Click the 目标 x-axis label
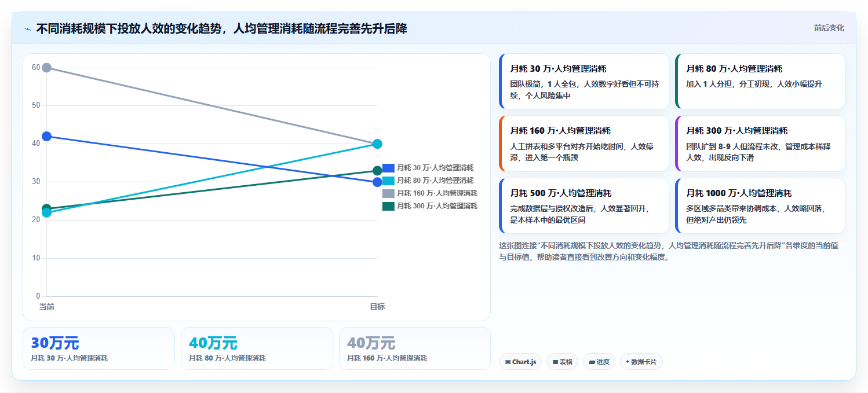This screenshot has width=868, height=393. (377, 307)
